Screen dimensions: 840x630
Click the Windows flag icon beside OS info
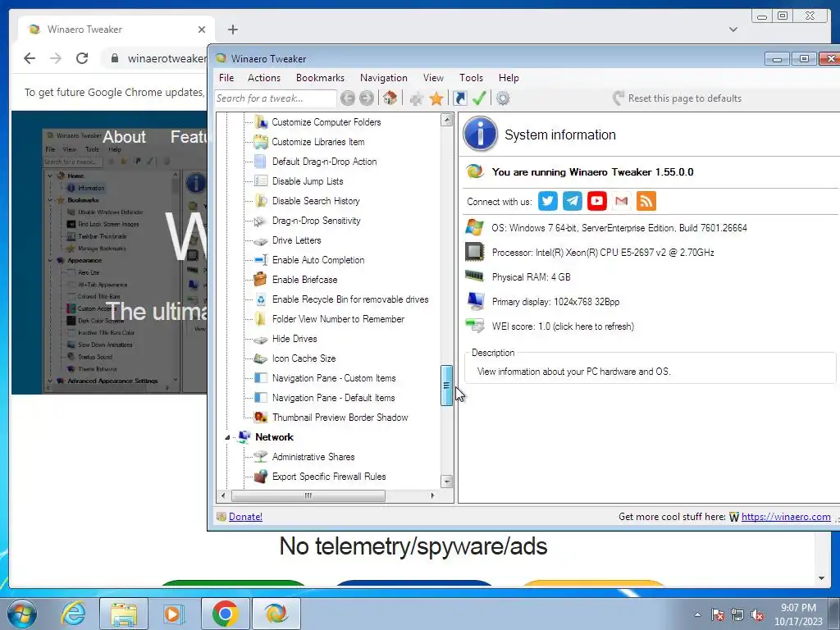click(x=474, y=227)
